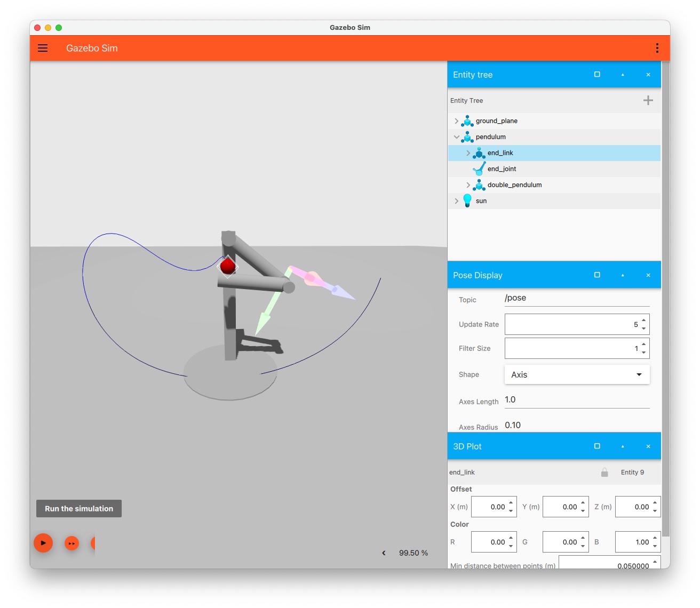Click the plus icon in the Entity Tree panel
Screen dimensions: 700x608
648,100
